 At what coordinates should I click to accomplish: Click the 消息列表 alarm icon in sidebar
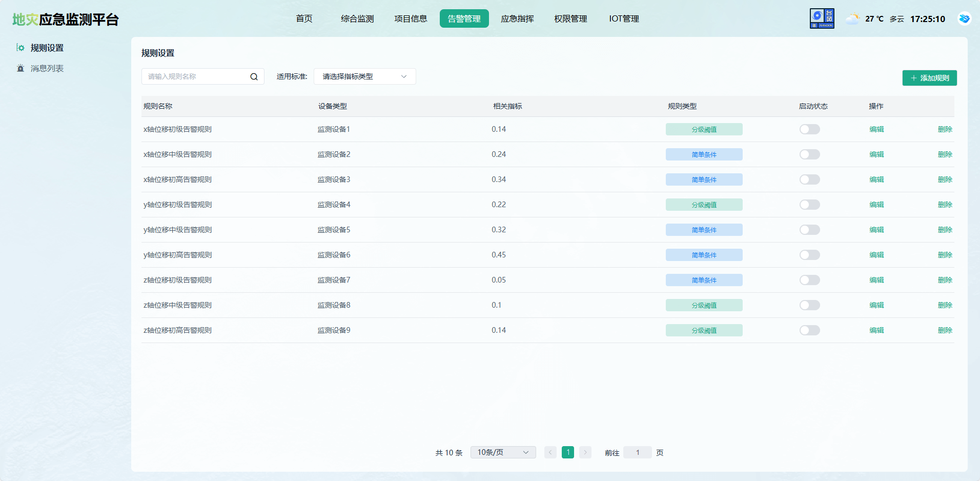(21, 68)
